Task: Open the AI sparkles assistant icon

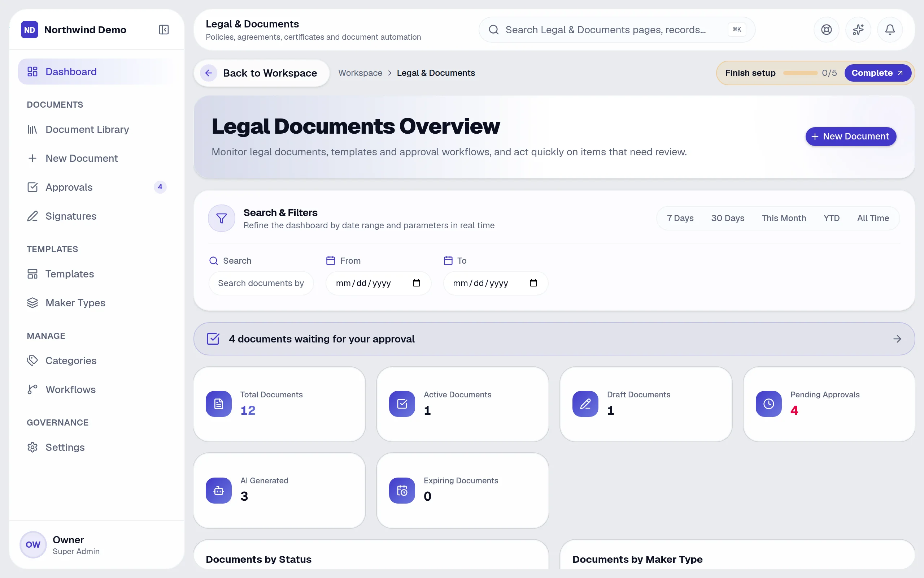Action: (858, 29)
